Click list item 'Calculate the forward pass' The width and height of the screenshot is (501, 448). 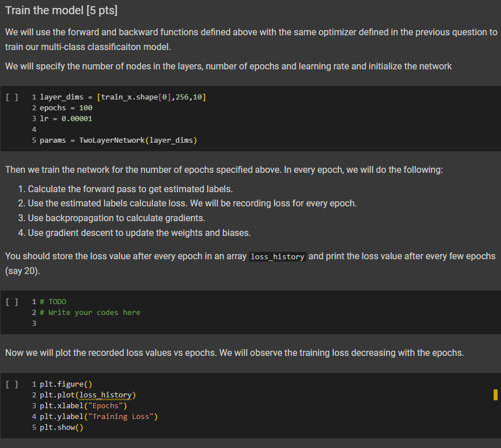[x=130, y=189]
